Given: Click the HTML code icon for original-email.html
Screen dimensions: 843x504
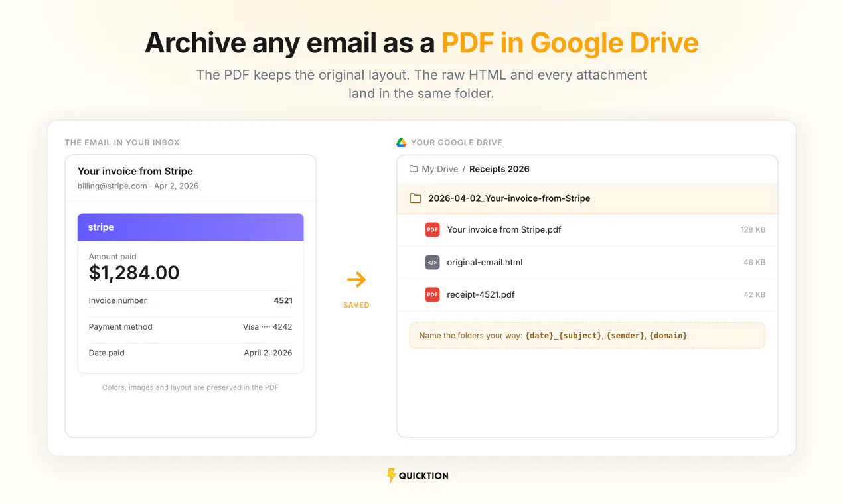Looking at the screenshot, I should [x=432, y=263].
